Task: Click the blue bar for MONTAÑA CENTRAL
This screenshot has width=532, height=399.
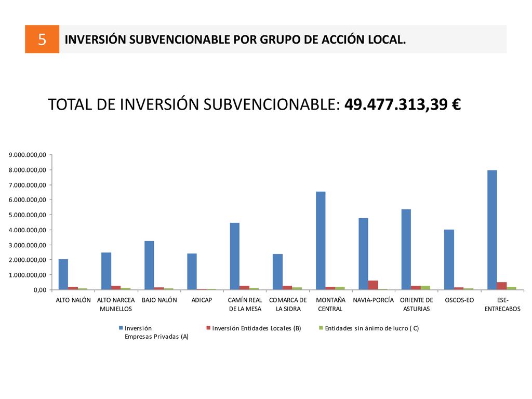Action: pos(321,241)
